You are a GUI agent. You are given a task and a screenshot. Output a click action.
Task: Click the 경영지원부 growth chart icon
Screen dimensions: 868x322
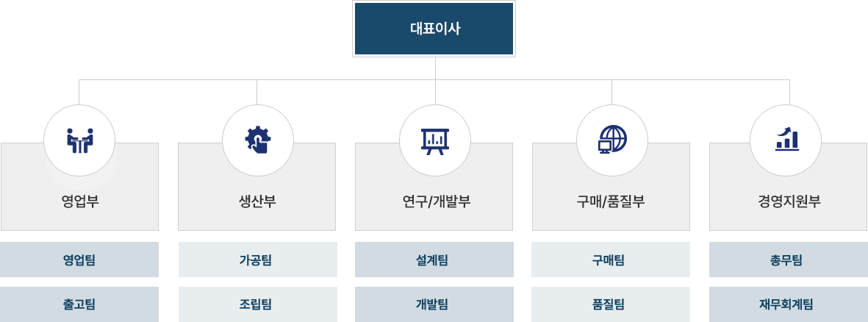tap(786, 138)
